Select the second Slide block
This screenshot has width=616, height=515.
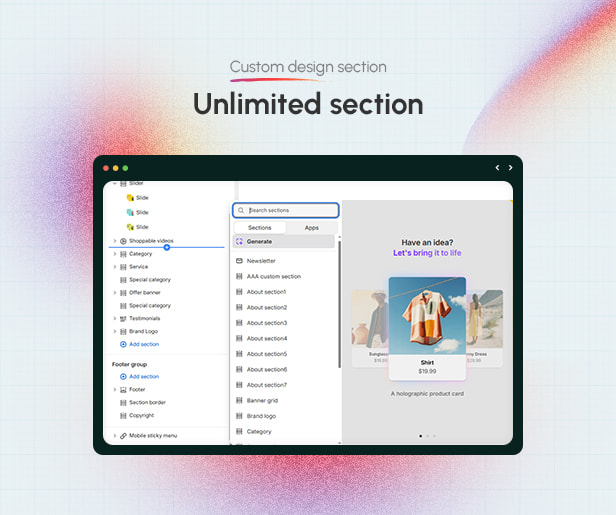point(142,212)
